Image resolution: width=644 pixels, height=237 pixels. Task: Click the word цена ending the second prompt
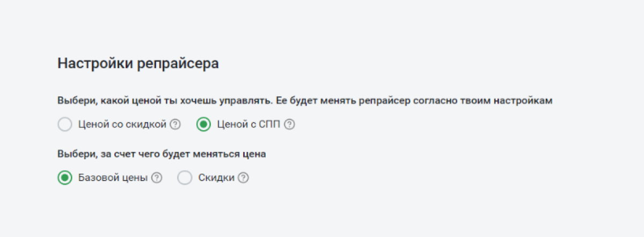[257, 154]
